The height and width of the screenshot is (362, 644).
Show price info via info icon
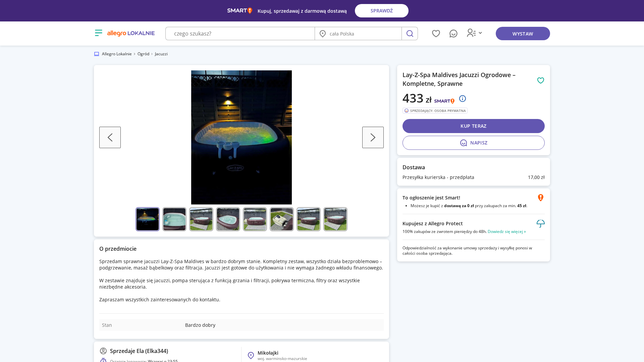click(462, 99)
